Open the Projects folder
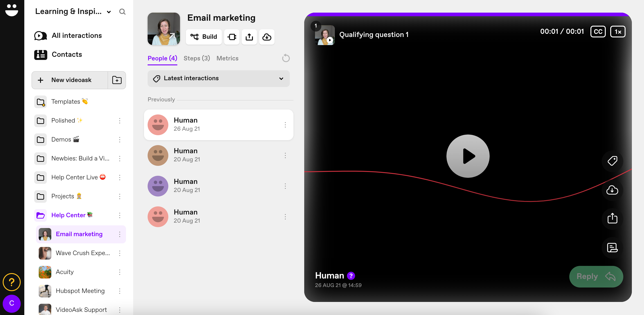 click(x=58, y=196)
